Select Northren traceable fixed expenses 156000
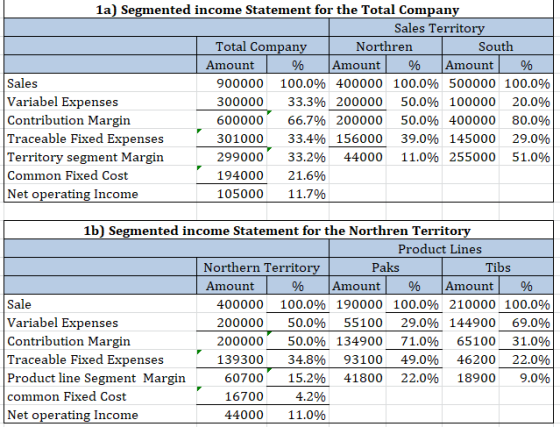Viewport: 560px width, 427px height. pos(358,139)
